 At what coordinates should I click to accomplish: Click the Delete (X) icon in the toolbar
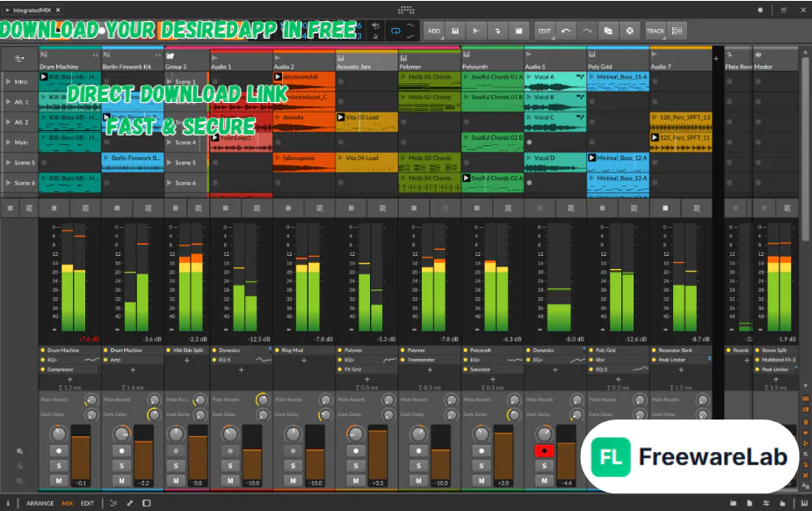coord(630,30)
